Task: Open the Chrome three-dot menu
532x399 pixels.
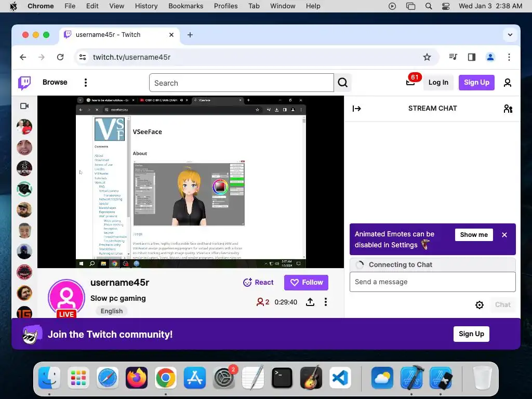Action: pos(509,57)
